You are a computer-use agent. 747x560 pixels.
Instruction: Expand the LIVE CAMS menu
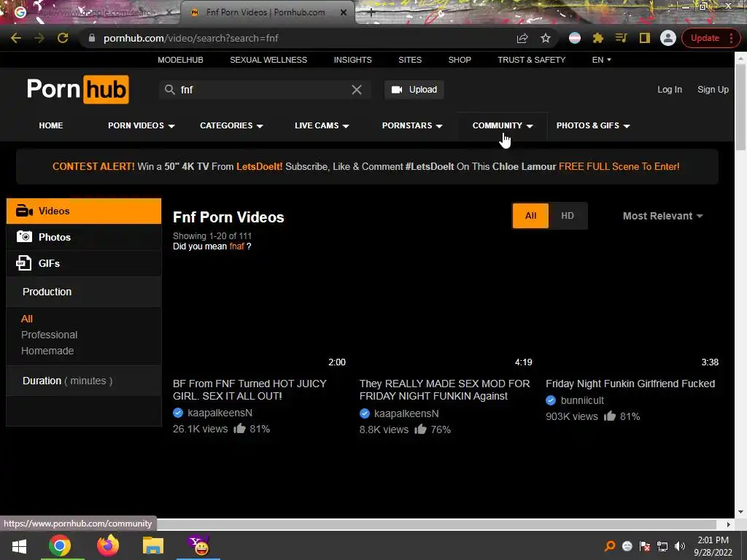(x=322, y=125)
